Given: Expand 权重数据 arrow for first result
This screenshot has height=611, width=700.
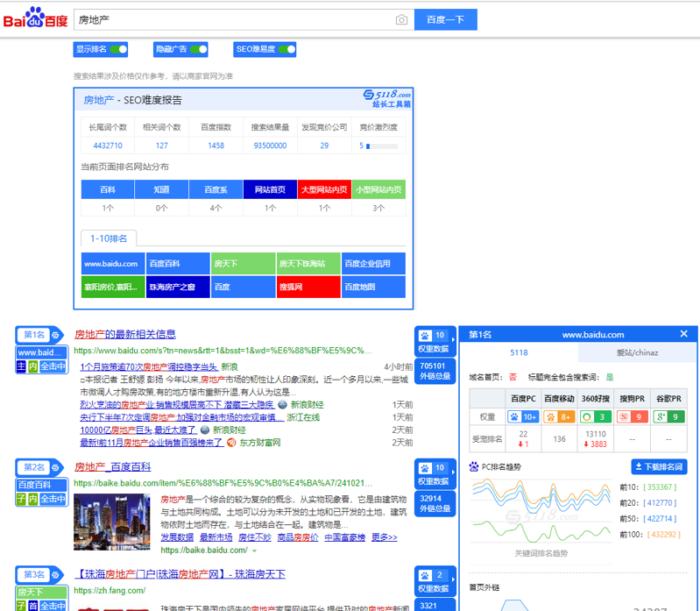Looking at the screenshot, I should pyautogui.click(x=453, y=340).
